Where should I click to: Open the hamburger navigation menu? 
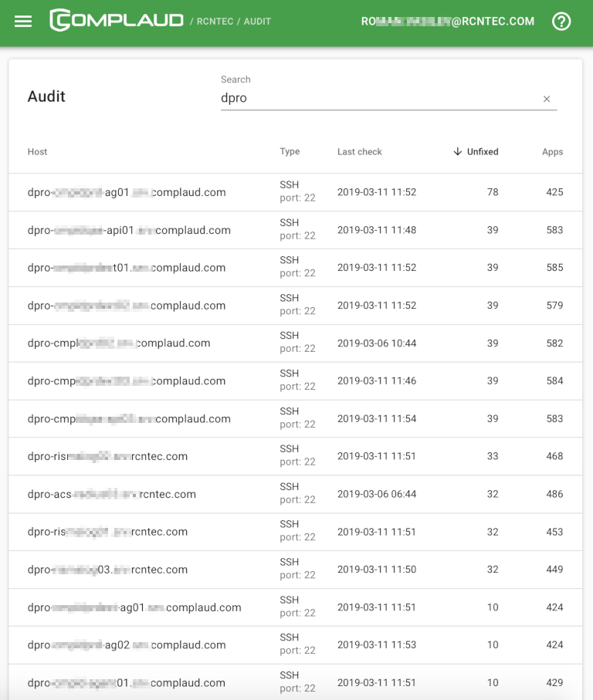click(23, 22)
